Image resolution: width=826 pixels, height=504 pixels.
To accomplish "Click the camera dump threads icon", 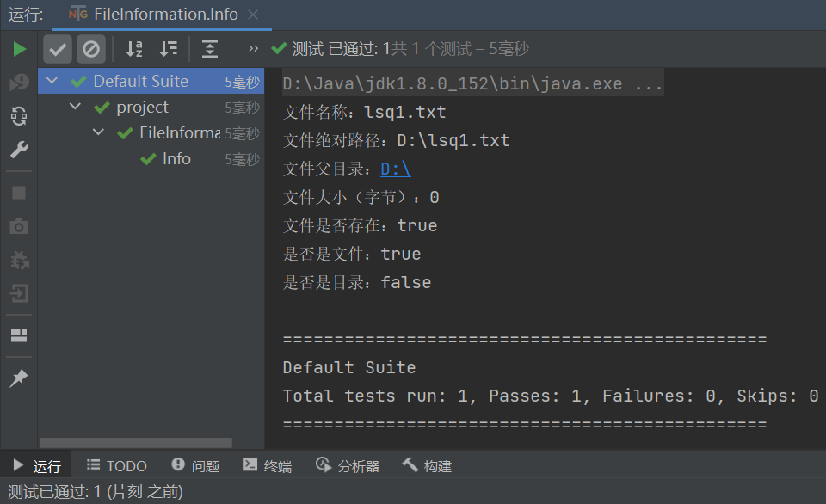I will click(x=19, y=226).
